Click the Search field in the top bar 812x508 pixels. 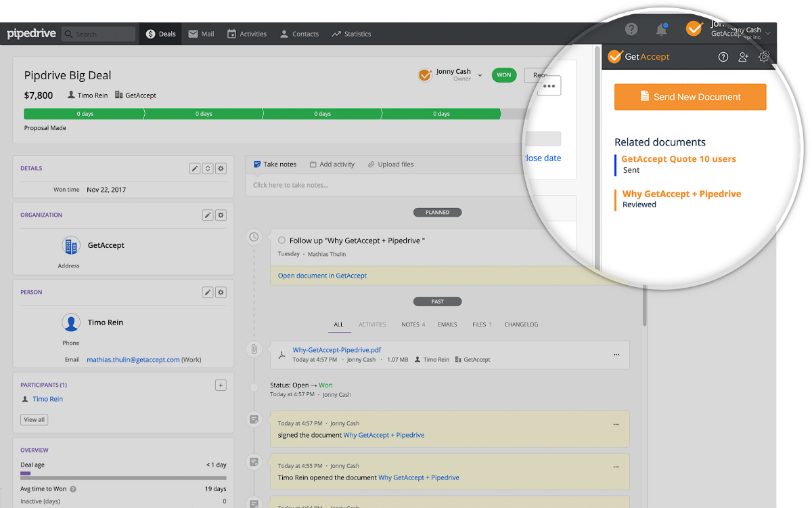click(x=99, y=33)
